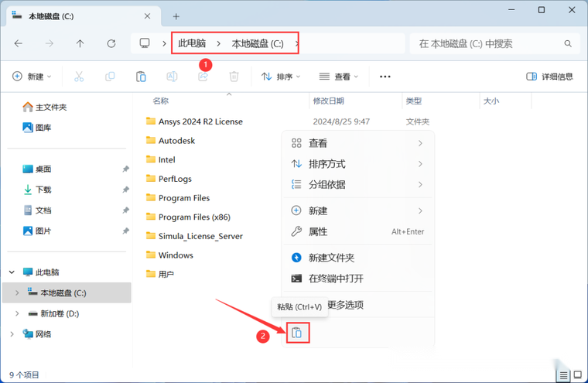This screenshot has width=588, height=383.
Task: Select 新建文件夹 in context menu
Action: 331,258
